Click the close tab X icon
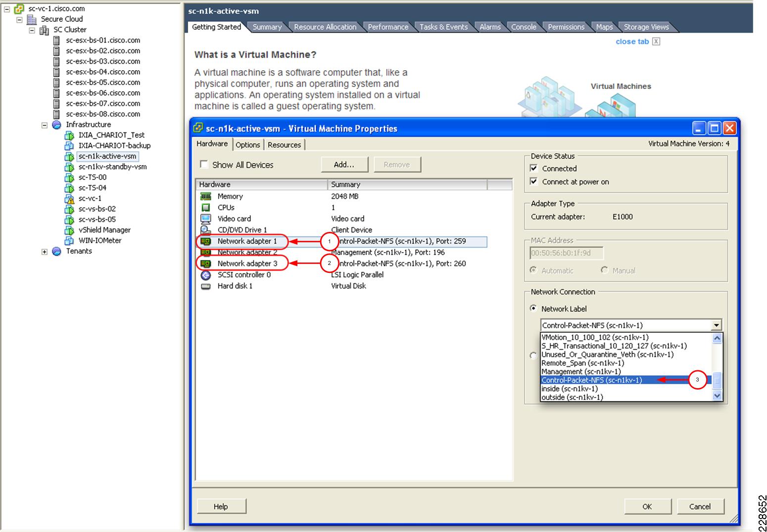This screenshot has height=532, width=767. tap(656, 42)
